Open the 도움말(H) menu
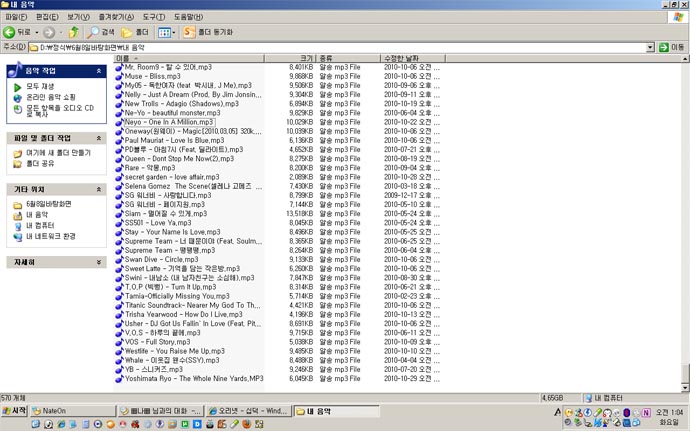 click(x=188, y=17)
